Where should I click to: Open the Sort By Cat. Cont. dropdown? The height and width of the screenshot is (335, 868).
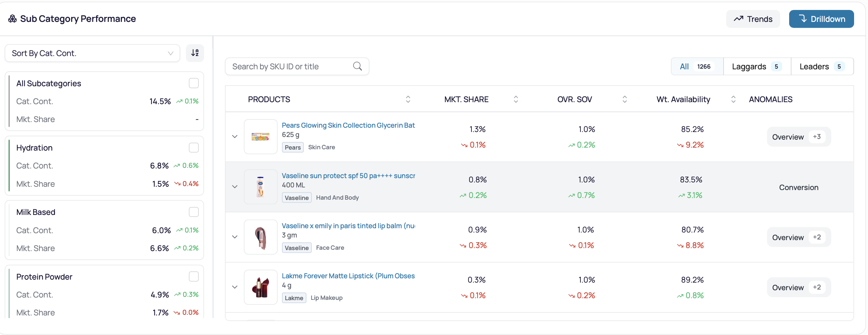92,53
